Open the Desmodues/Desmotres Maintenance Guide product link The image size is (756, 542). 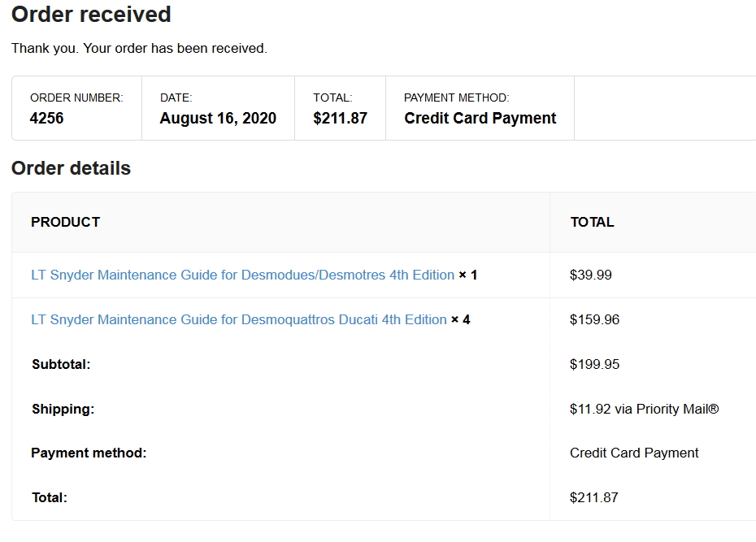pyautogui.click(x=242, y=275)
